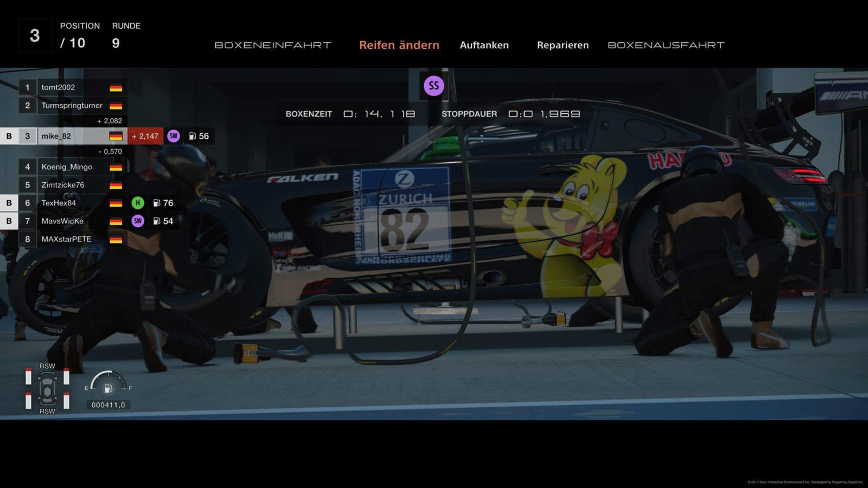Image resolution: width=868 pixels, height=488 pixels.
Task: Click the E–F fuel gauge arc
Action: tap(108, 381)
